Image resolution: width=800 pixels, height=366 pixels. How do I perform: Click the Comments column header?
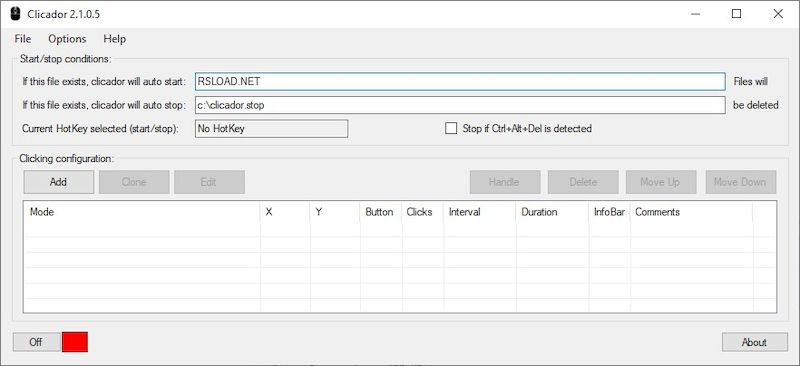tap(691, 212)
